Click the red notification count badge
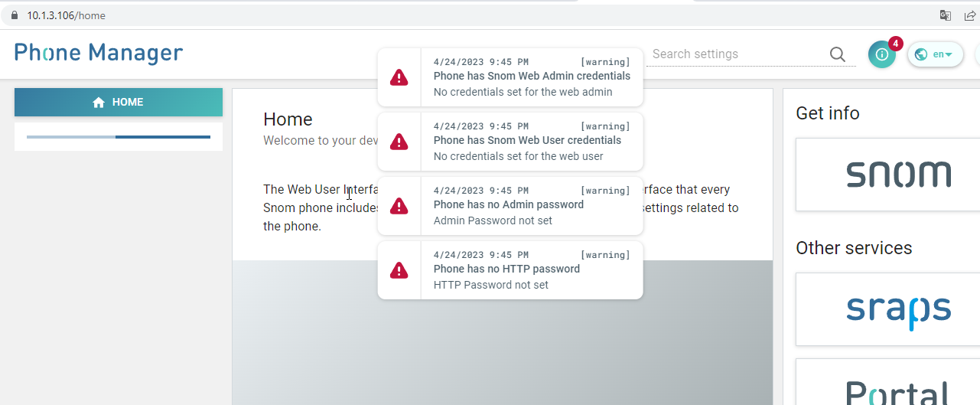 pyautogui.click(x=896, y=44)
